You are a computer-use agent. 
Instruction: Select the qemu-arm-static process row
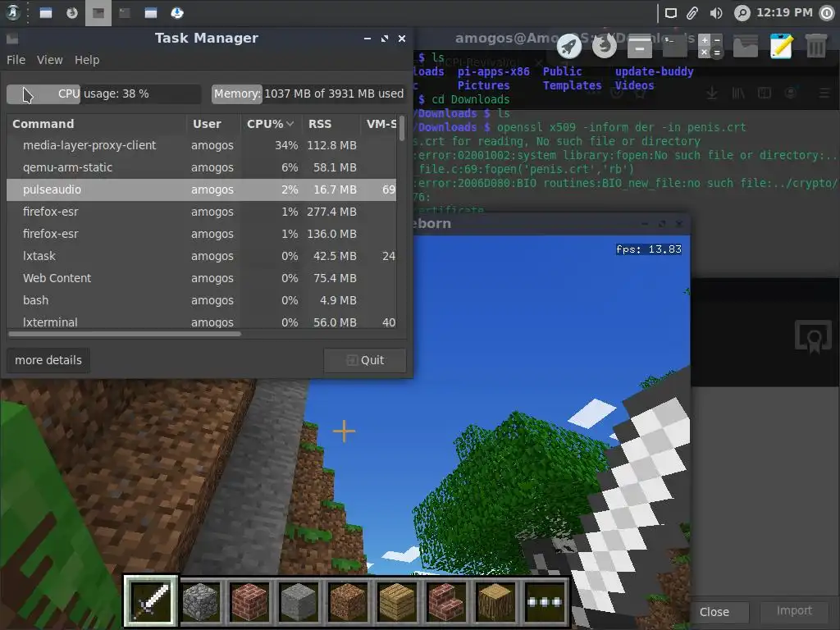coord(202,167)
